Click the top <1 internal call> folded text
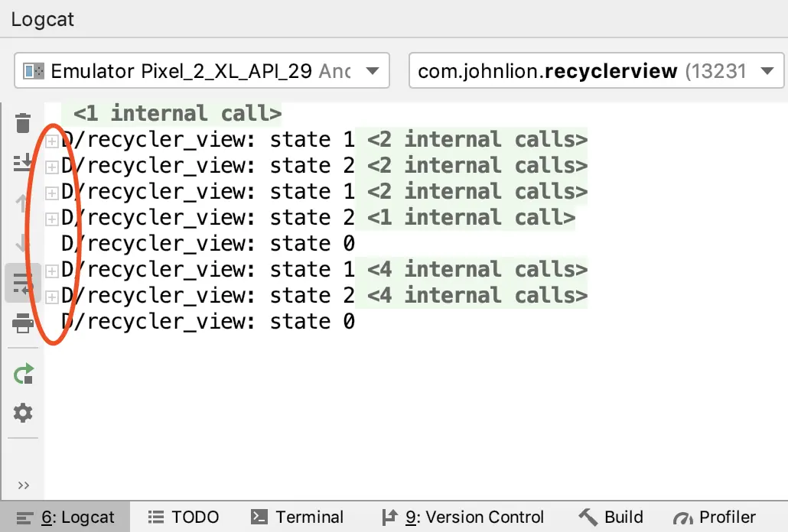Screen dimensions: 788x532 coord(177,113)
